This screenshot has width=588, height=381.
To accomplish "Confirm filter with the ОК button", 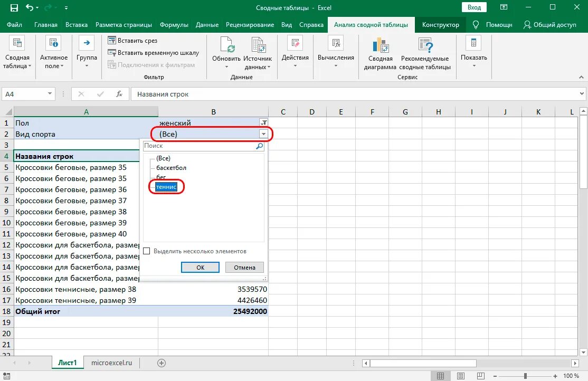I will coord(200,268).
